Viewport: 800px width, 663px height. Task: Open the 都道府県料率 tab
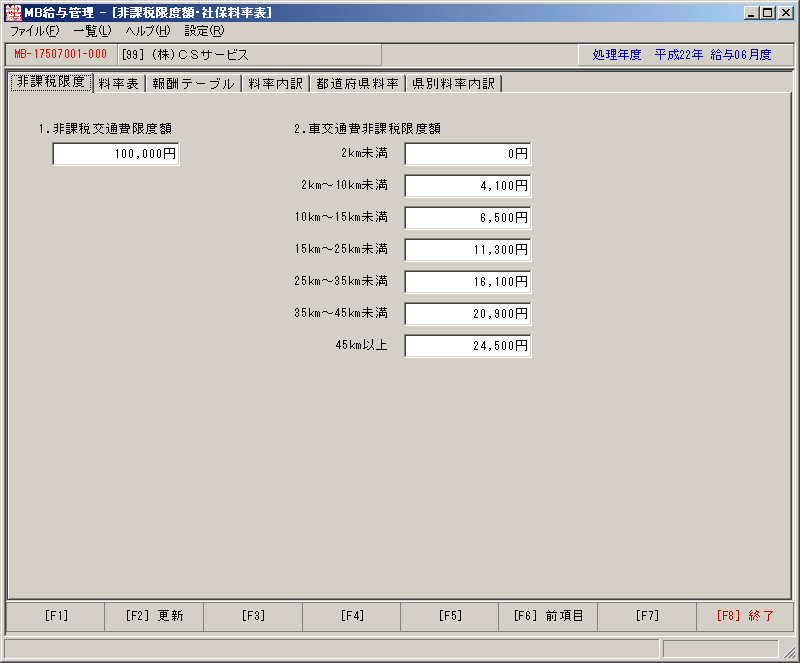point(357,84)
